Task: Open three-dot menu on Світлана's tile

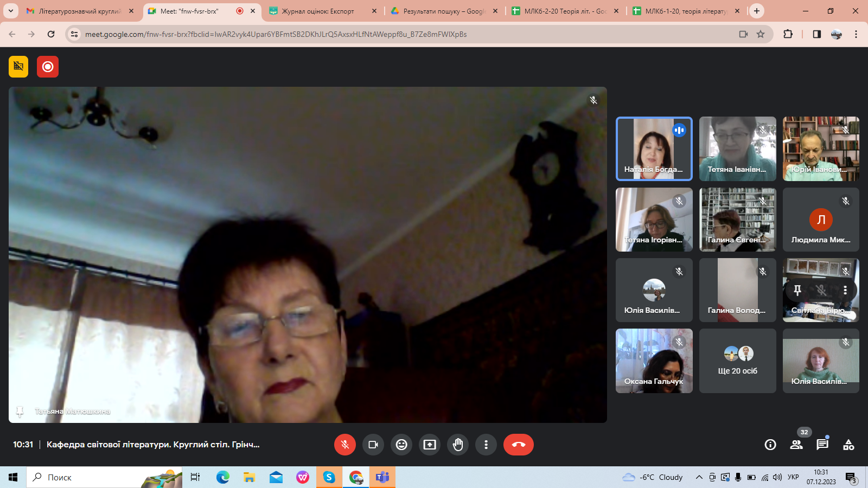Action: (x=845, y=291)
